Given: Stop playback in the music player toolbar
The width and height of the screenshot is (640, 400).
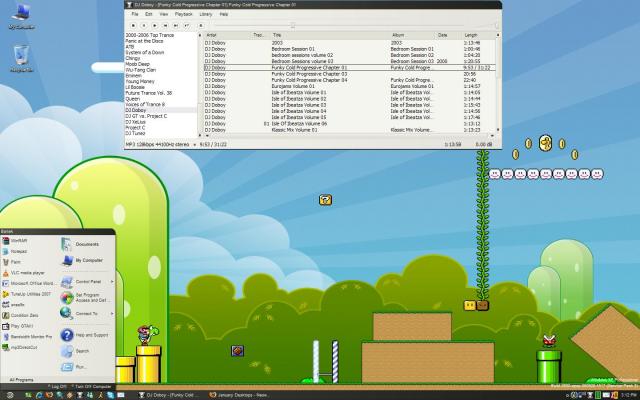Looking at the screenshot, I should [133, 25].
